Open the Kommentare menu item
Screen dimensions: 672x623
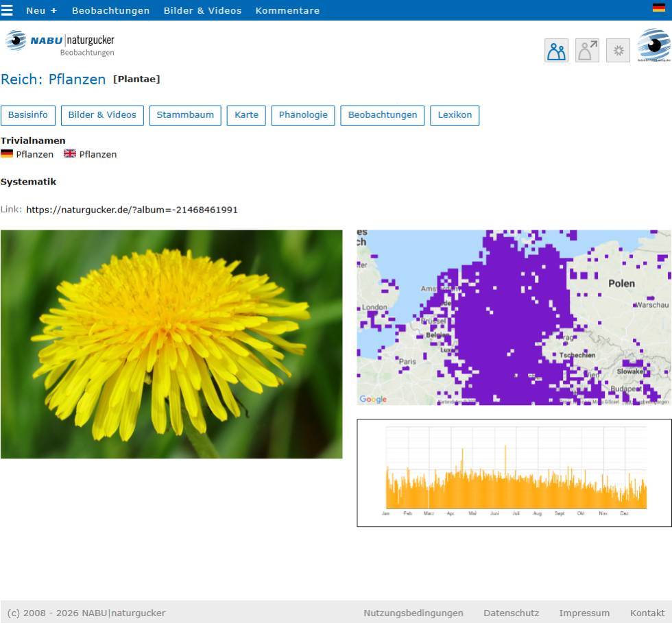click(x=287, y=11)
